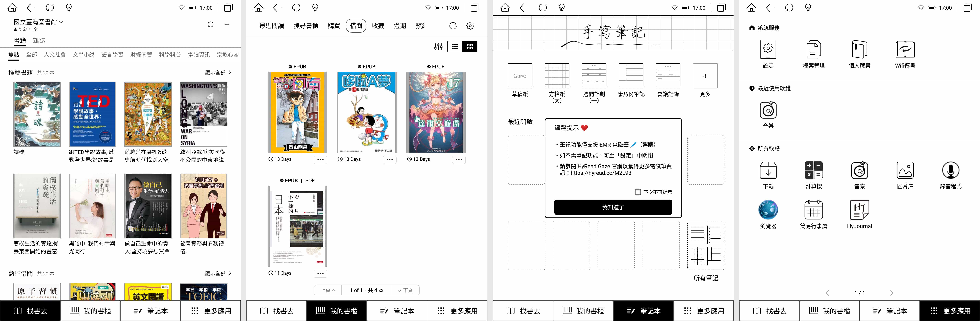Image resolution: width=980 pixels, height=321 pixels.
Task: Choose the 方格紙(大) grid template
Action: [557, 83]
